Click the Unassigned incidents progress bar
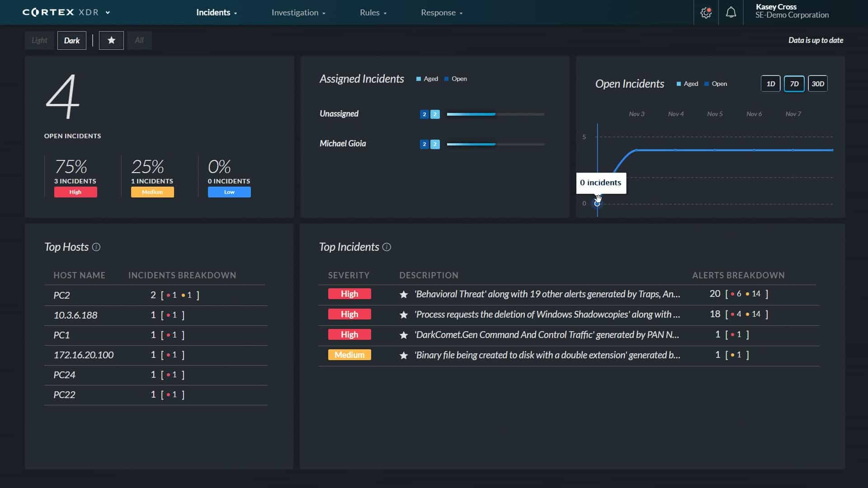Viewport: 868px width, 488px height. [x=495, y=114]
